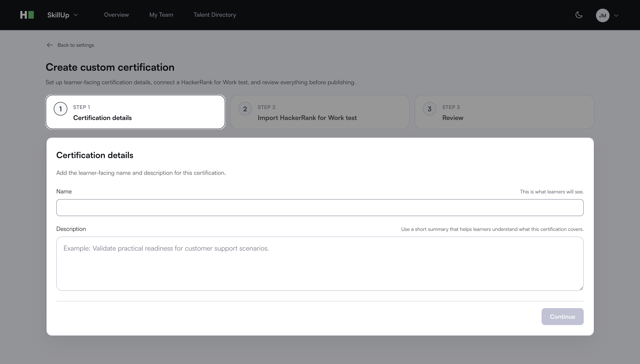The image size is (640, 364).
Task: Click the step 1 number circle
Action: click(x=61, y=109)
